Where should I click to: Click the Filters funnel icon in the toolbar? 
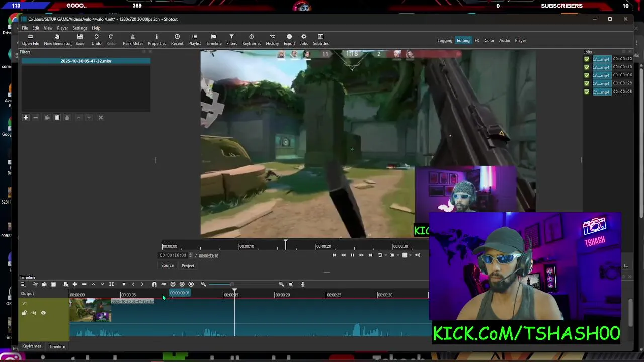tap(232, 40)
